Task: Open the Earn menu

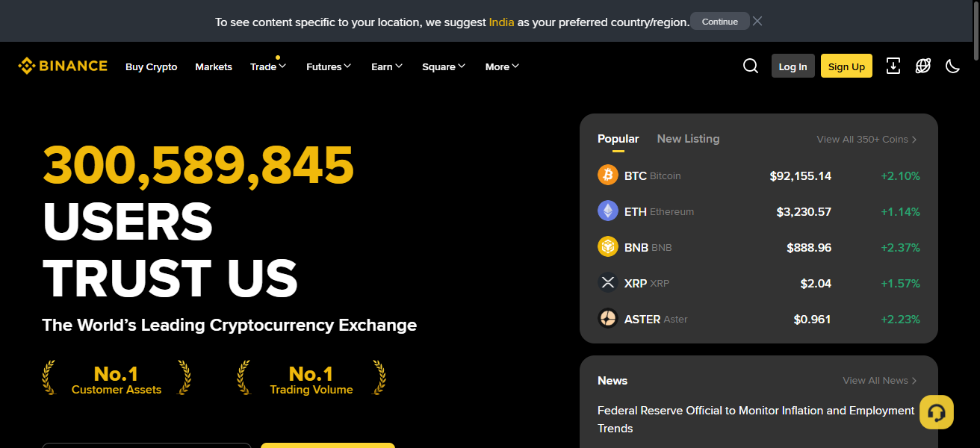Action: (x=386, y=66)
